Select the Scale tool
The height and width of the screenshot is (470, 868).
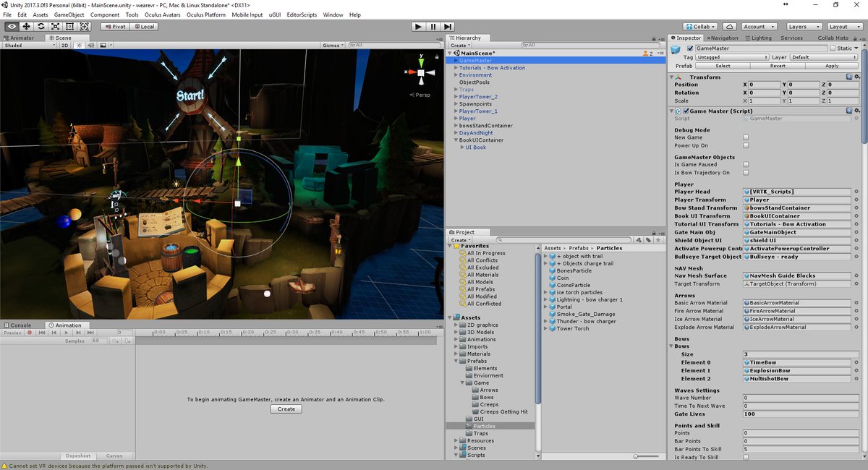[56, 26]
